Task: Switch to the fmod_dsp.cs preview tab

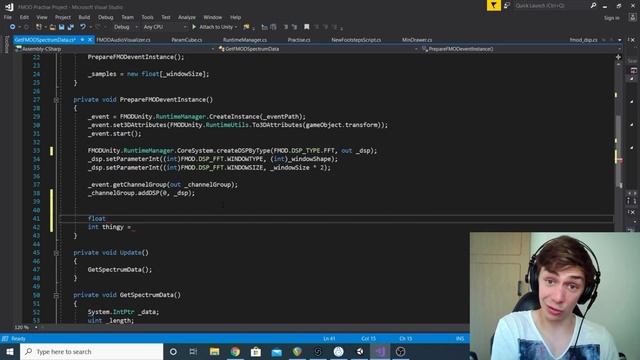Action: pos(583,40)
